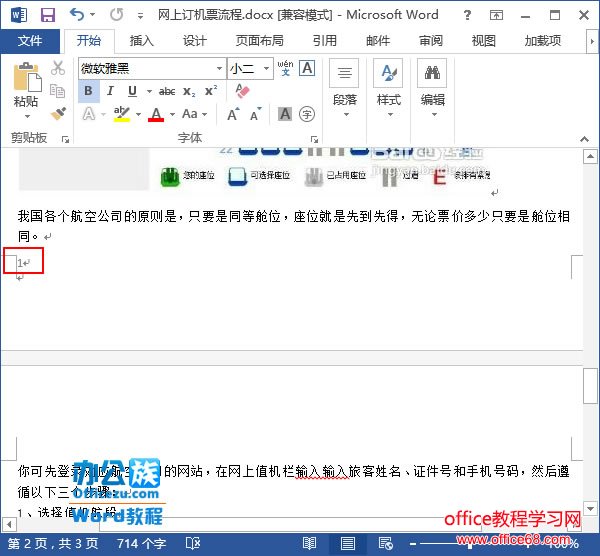Click the Redo repeat icon
Image resolution: width=600 pixels, height=556 pixels.
coord(116,15)
